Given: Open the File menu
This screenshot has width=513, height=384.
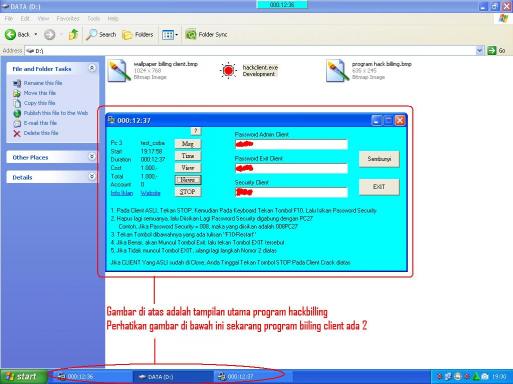Looking at the screenshot, I should point(9,19).
